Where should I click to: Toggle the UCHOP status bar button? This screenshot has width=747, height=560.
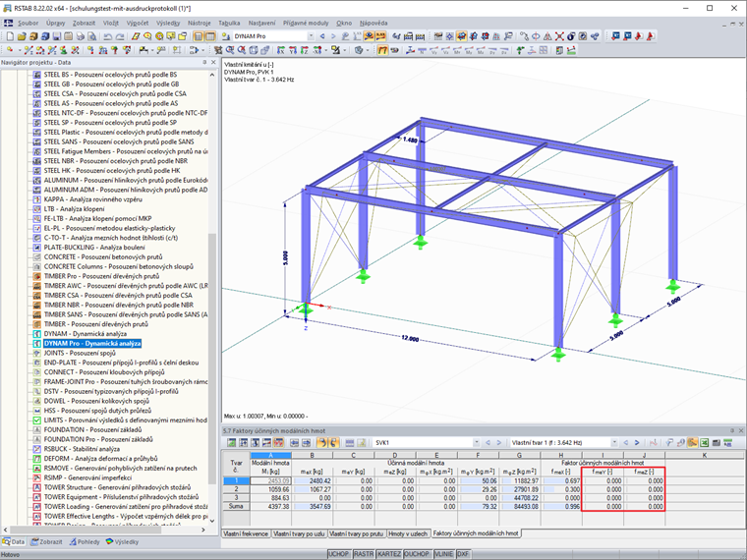[339, 554]
